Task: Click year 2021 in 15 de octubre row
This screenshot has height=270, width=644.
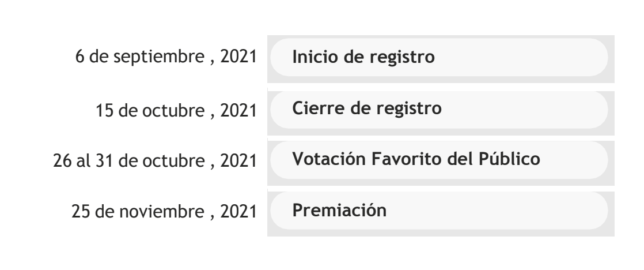Action: 238,110
